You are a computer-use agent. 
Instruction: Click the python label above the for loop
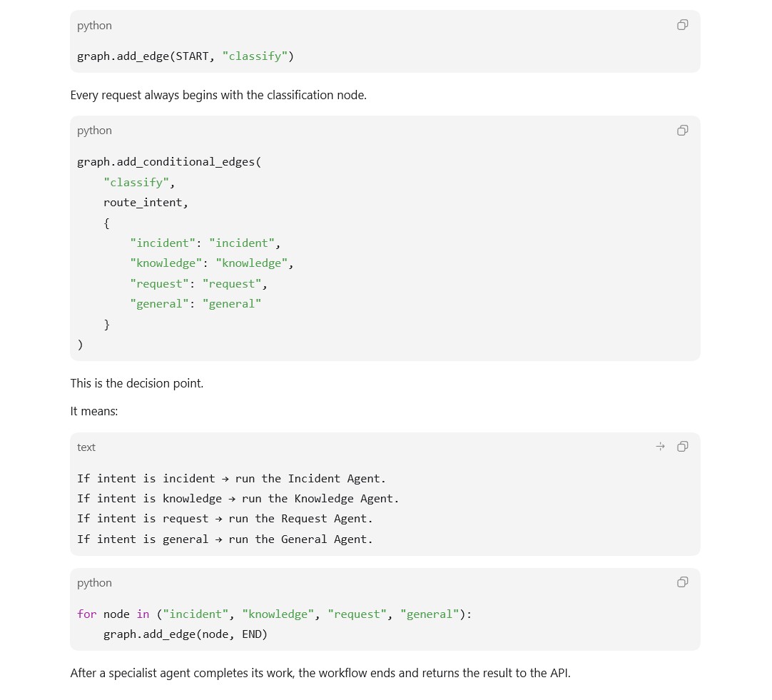94,583
